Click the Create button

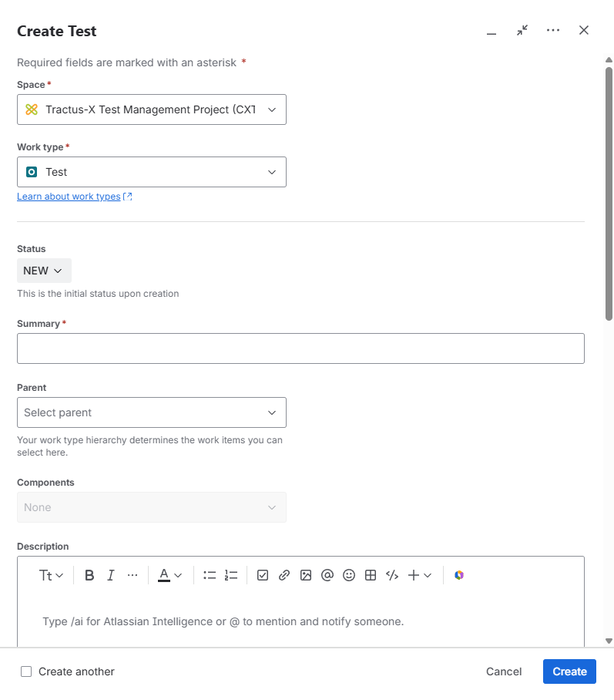pos(569,671)
